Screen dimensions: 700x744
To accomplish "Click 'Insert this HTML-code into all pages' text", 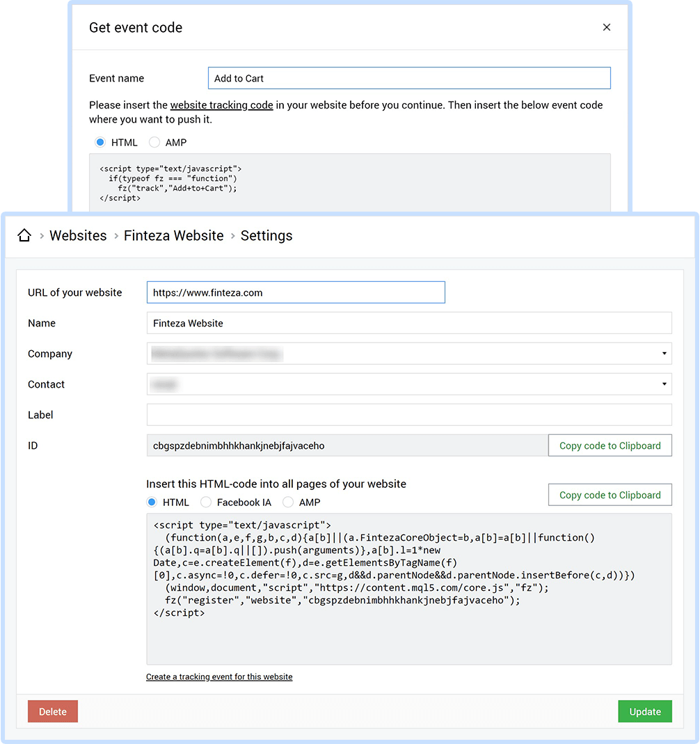I will (276, 484).
